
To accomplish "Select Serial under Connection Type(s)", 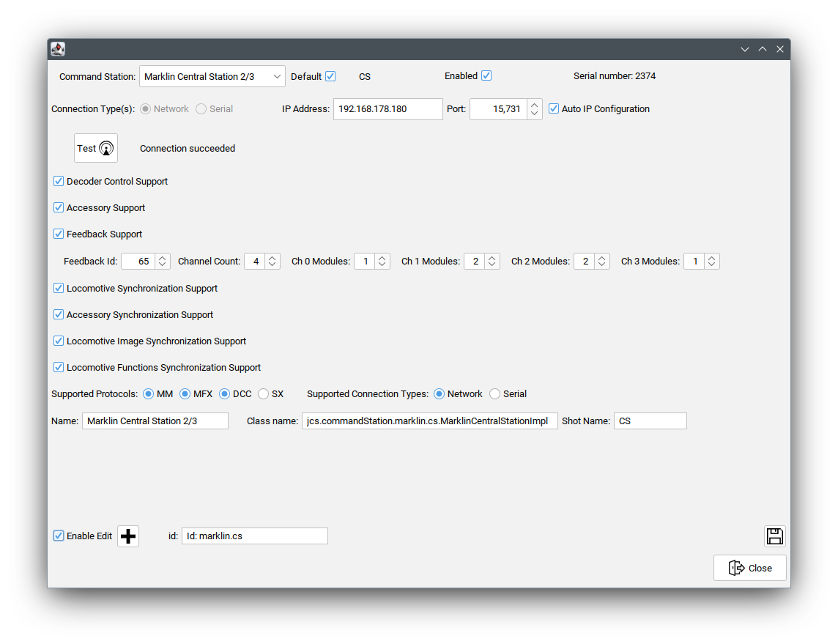I will 201,109.
